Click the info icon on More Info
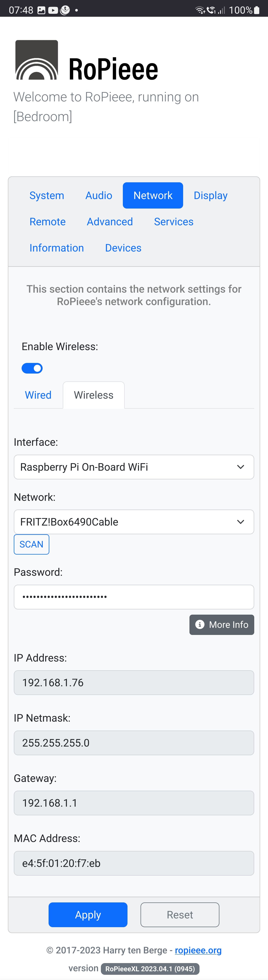This screenshot has width=268, height=980. tap(200, 624)
